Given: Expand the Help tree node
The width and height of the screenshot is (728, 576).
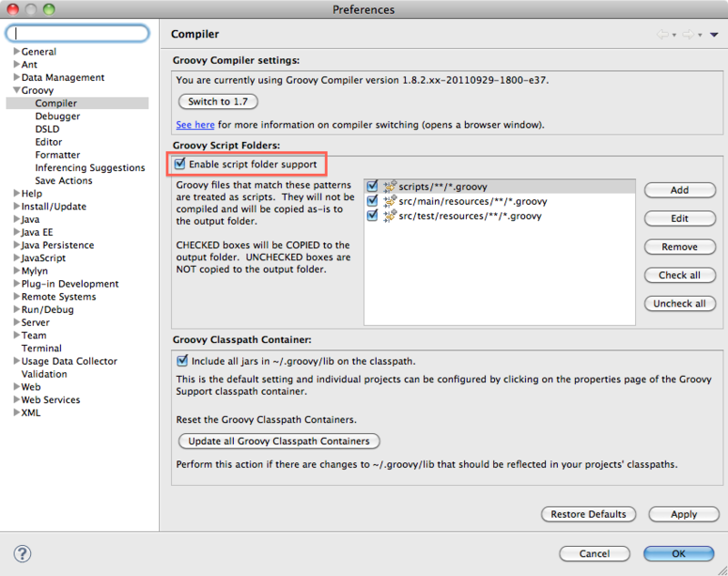Looking at the screenshot, I should (16, 193).
